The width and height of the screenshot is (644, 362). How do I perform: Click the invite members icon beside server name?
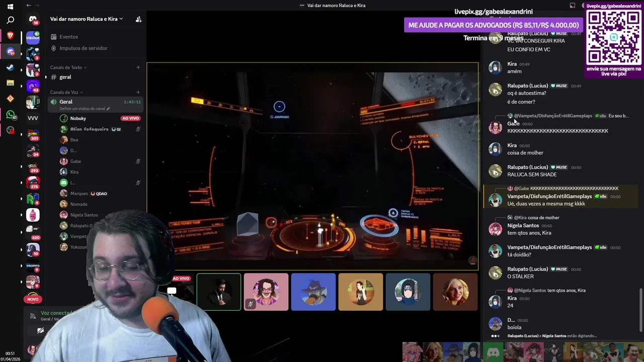tap(138, 19)
